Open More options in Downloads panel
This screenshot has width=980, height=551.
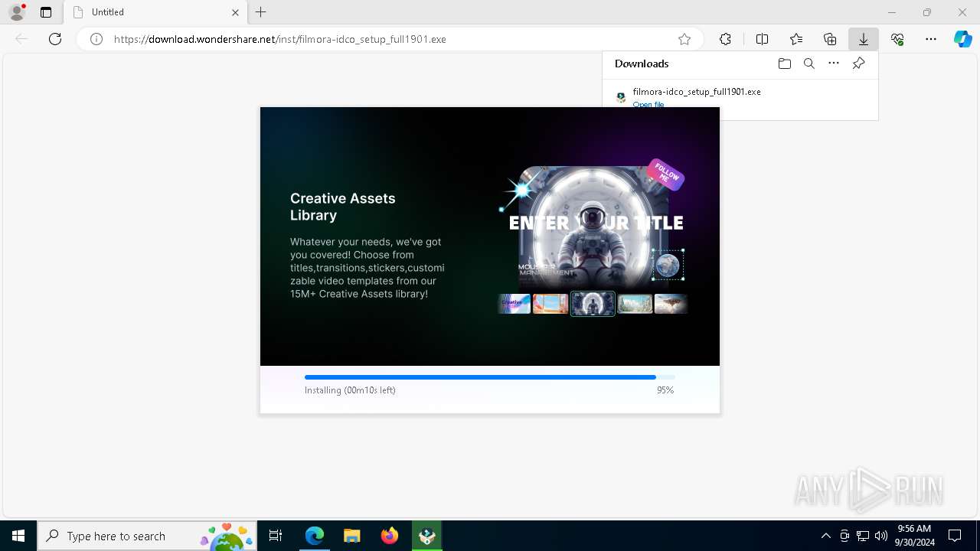834,64
